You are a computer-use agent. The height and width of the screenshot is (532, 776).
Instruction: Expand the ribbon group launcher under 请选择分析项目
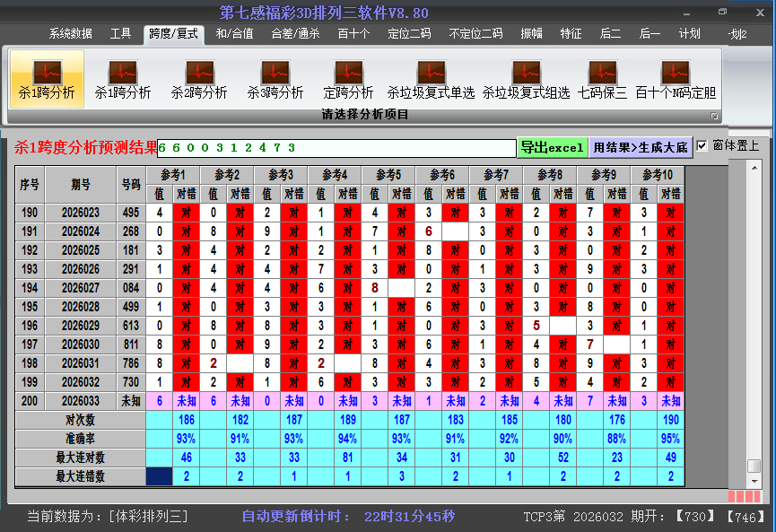pyautogui.click(x=714, y=116)
